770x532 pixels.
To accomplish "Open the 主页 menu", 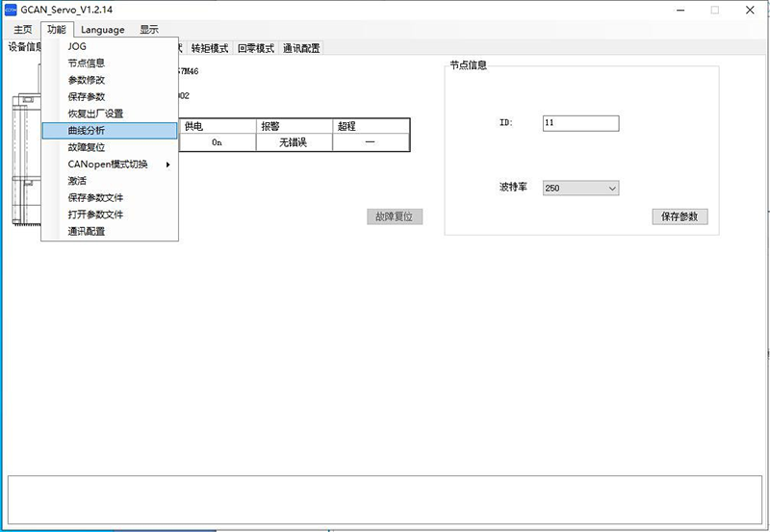I will (x=22, y=30).
